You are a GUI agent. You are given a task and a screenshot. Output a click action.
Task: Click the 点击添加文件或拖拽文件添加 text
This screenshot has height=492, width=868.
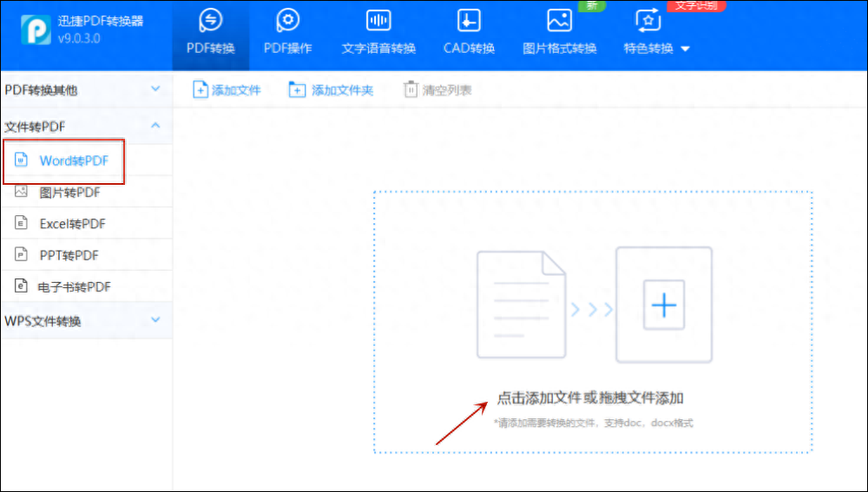(x=589, y=398)
